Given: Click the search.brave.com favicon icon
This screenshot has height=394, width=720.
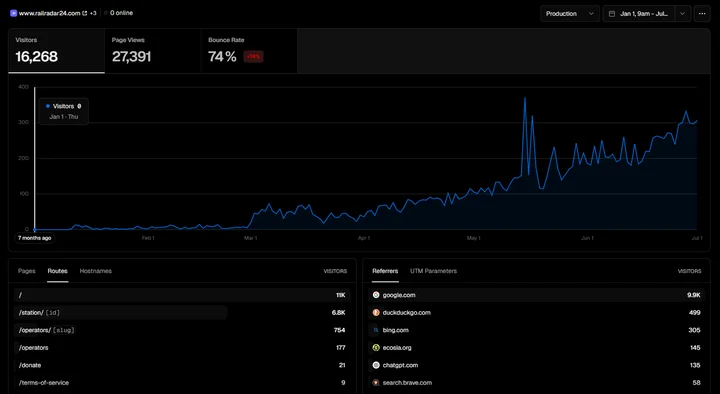Looking at the screenshot, I should 376,383.
